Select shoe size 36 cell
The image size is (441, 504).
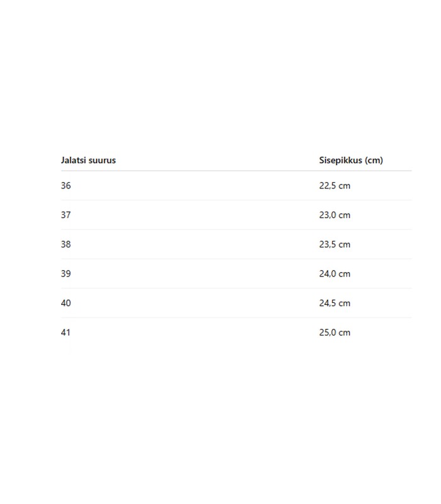[66, 185]
